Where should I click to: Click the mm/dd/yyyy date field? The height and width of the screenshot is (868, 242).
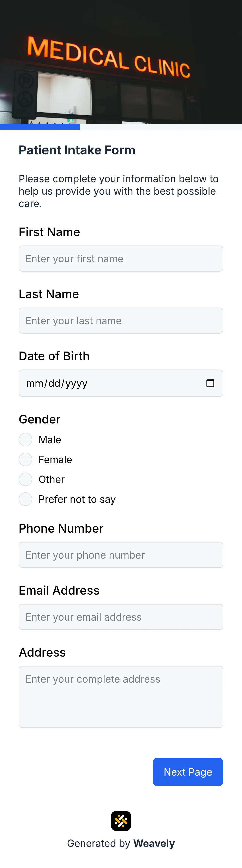coord(101,383)
